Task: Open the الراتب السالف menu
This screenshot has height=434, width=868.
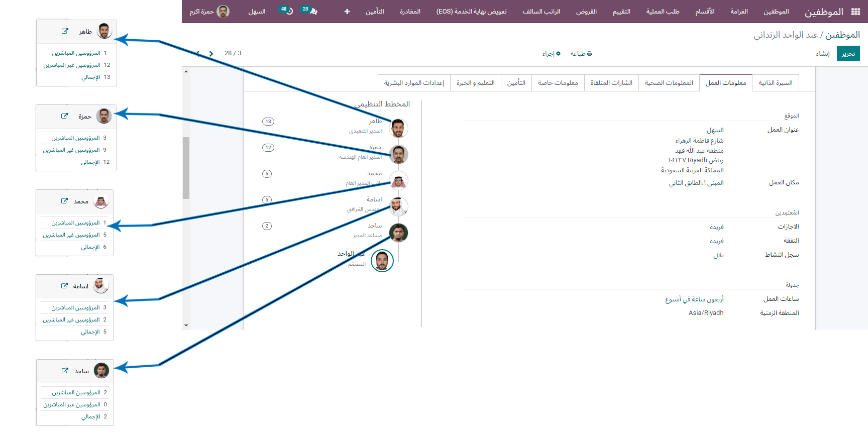Action: (x=541, y=12)
